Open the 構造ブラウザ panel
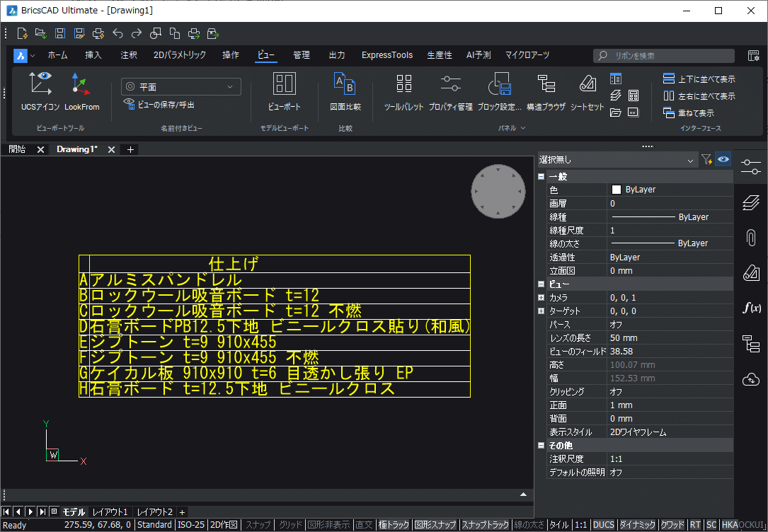 click(546, 92)
